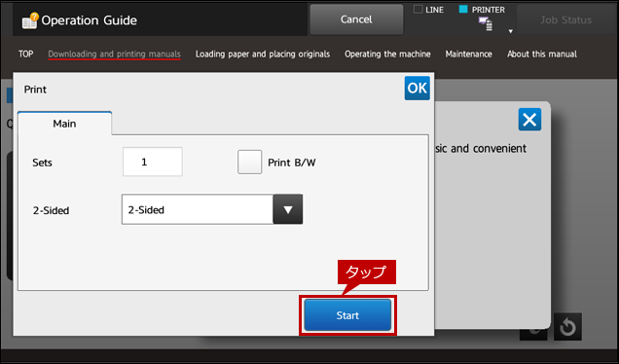The width and height of the screenshot is (619, 364).
Task: Select the 2-Sided combo box field
Action: click(212, 209)
